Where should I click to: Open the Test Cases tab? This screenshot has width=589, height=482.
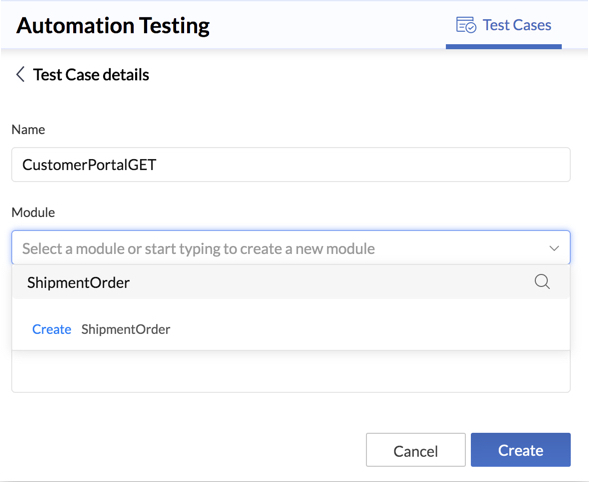point(503,26)
